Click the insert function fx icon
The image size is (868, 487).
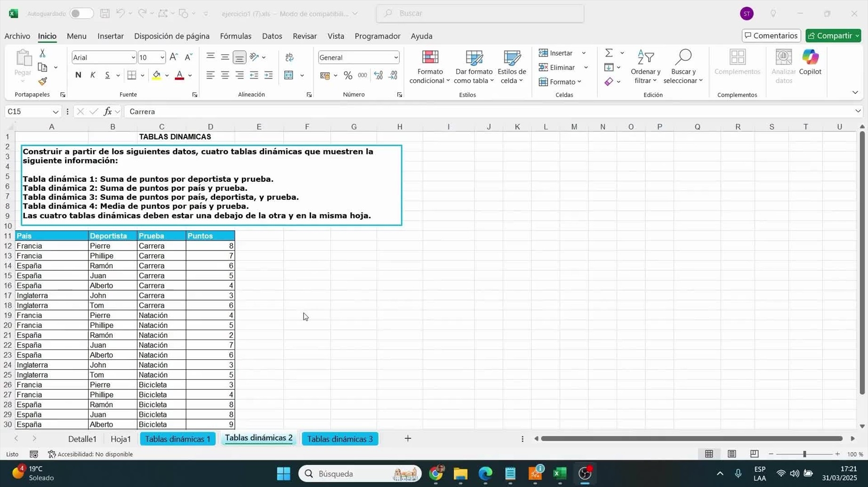coord(108,112)
